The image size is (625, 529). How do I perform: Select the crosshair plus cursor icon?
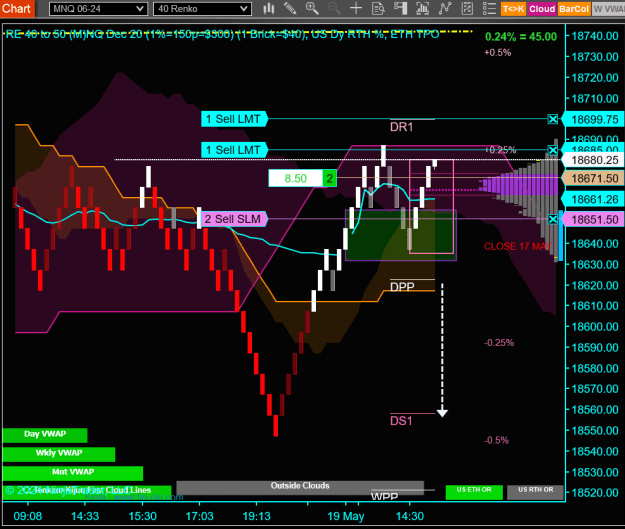point(356,8)
